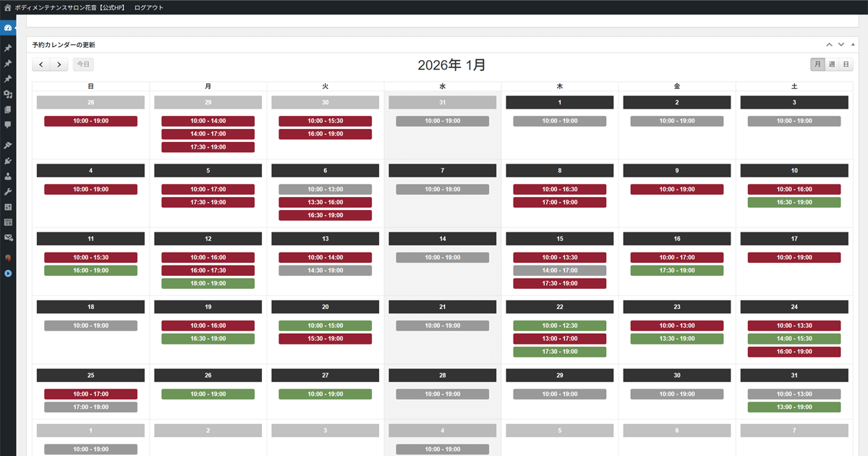Click the Pages icon in sidebar
868x456 pixels.
[8, 110]
